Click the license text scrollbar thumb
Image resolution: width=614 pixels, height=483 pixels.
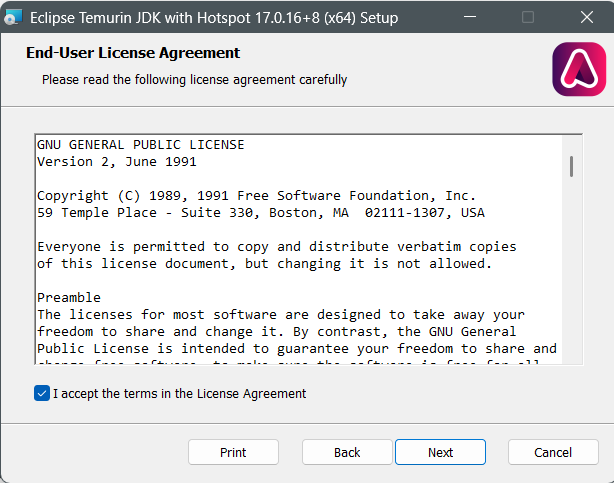pos(572,166)
